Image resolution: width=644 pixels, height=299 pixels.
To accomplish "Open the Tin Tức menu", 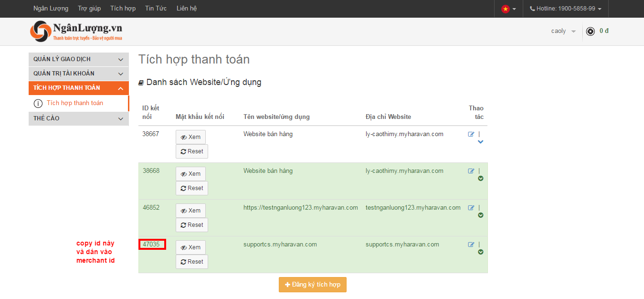I will pyautogui.click(x=156, y=9).
